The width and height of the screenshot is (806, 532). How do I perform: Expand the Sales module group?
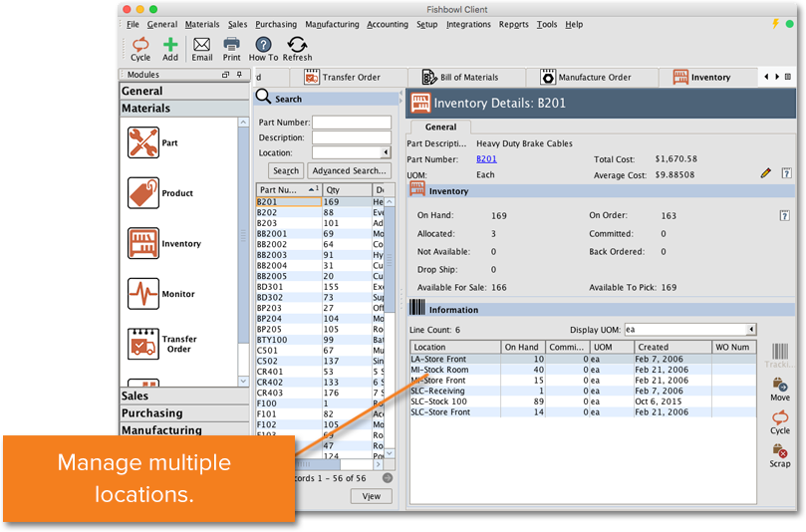coord(184,396)
